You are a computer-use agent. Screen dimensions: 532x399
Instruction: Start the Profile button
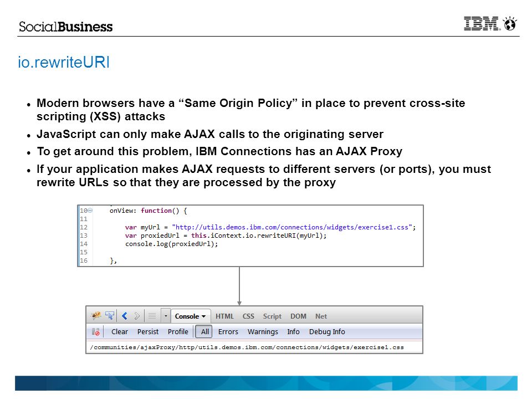(178, 331)
